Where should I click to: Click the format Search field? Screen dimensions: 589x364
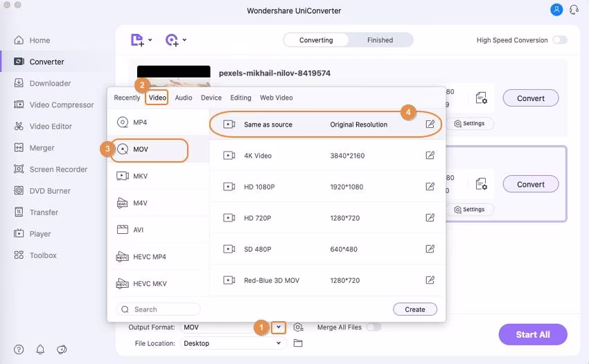point(158,309)
